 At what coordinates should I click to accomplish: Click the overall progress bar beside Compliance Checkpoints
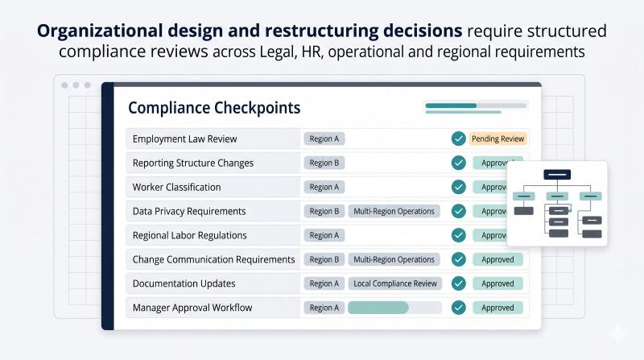click(x=476, y=106)
